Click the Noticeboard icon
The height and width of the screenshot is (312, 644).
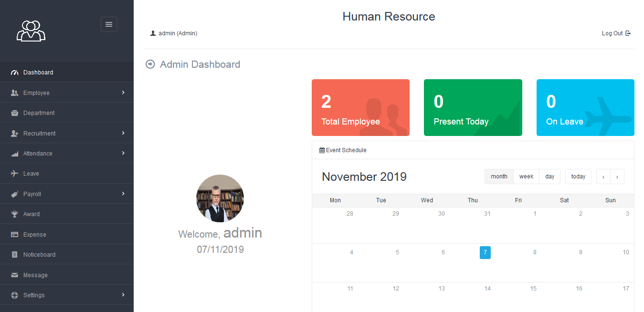pyautogui.click(x=13, y=254)
